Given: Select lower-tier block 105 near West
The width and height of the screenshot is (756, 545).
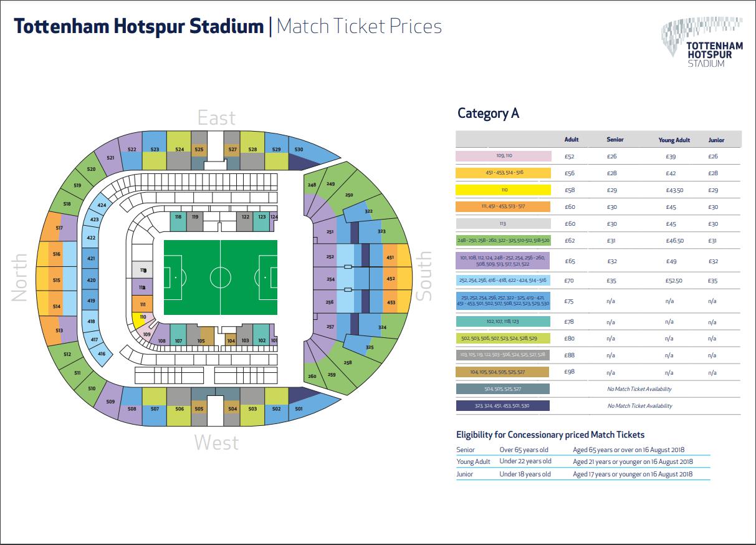Looking at the screenshot, I should [x=201, y=340].
